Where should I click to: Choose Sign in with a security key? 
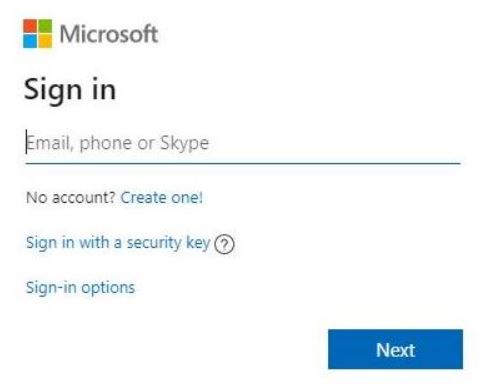tap(118, 243)
